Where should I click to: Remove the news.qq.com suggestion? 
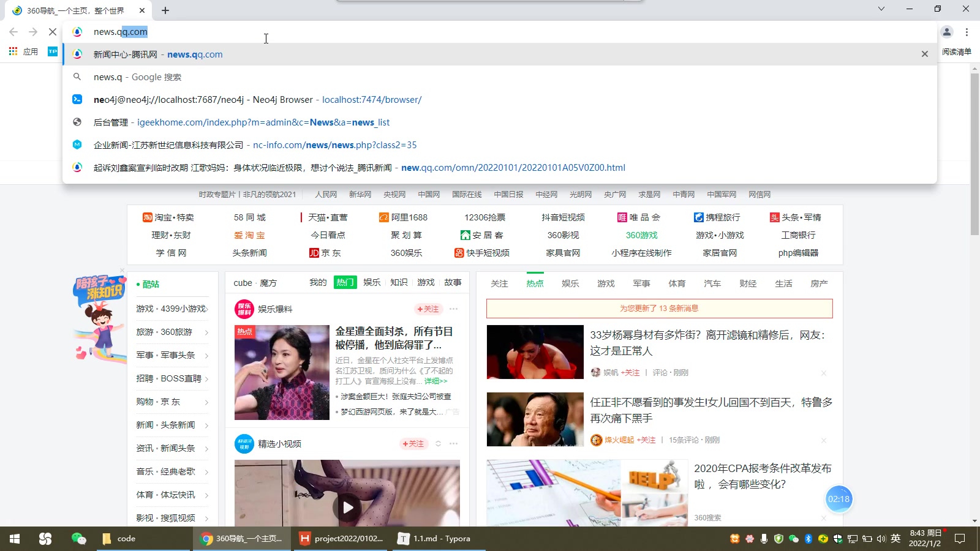[925, 54]
